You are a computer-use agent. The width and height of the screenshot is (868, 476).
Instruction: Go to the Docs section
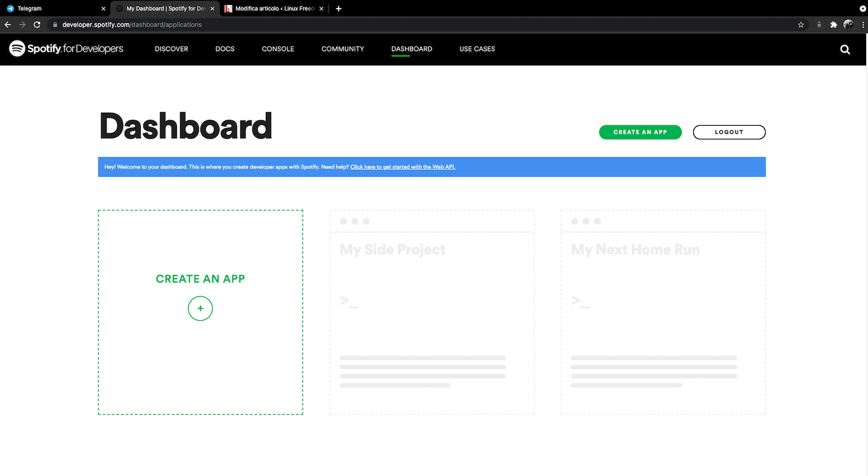225,49
